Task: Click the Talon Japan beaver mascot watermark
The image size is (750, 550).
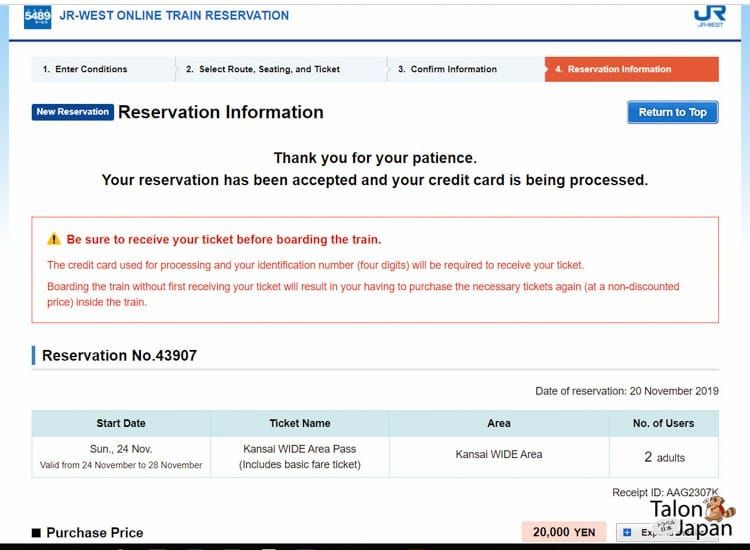Action: click(720, 509)
